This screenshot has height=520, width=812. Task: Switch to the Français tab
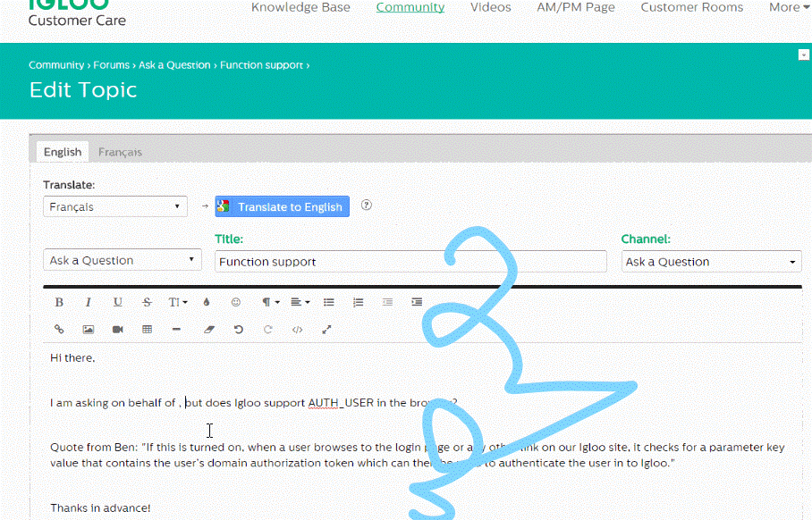click(120, 152)
